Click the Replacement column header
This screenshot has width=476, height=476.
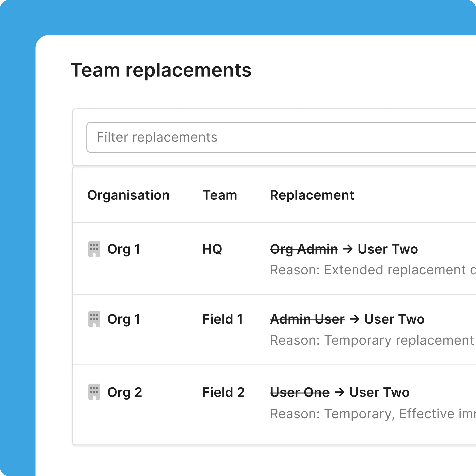(312, 195)
